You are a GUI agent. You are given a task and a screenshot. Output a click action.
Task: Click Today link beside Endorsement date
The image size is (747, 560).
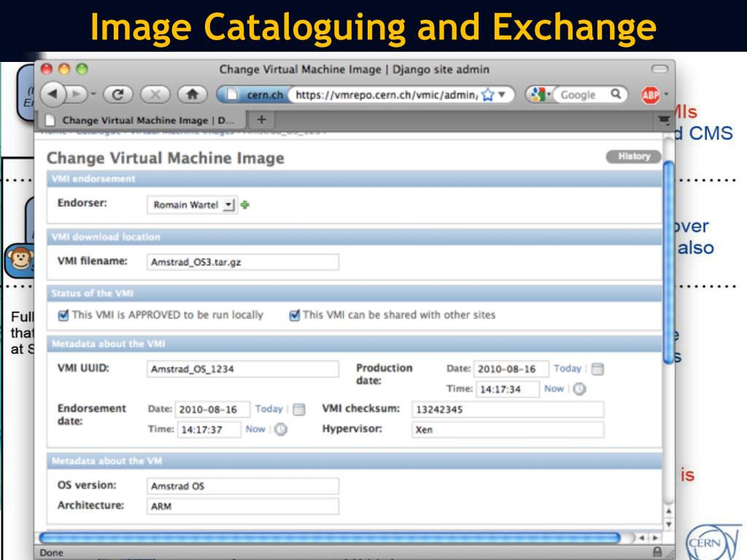(268, 408)
